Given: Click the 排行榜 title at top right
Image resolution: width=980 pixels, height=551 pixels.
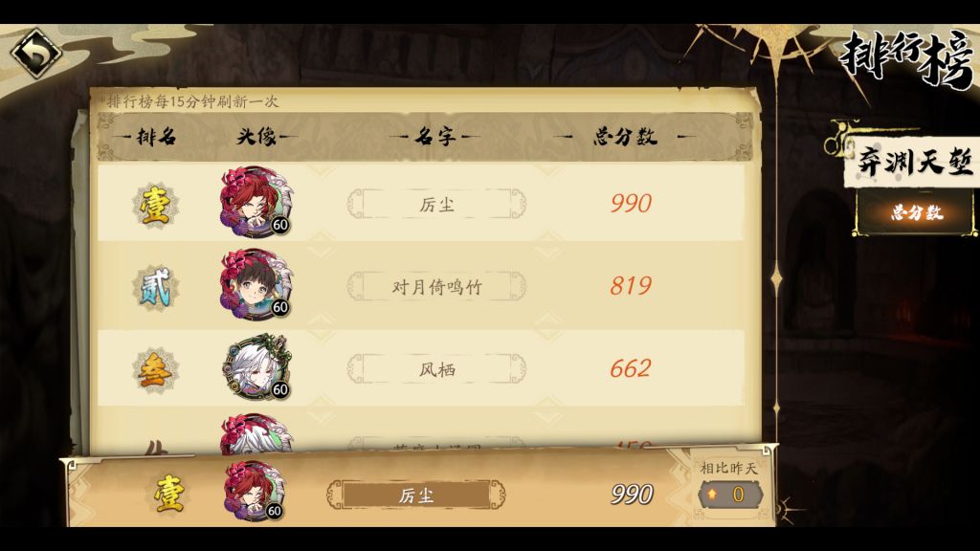Looking at the screenshot, I should click(907, 59).
